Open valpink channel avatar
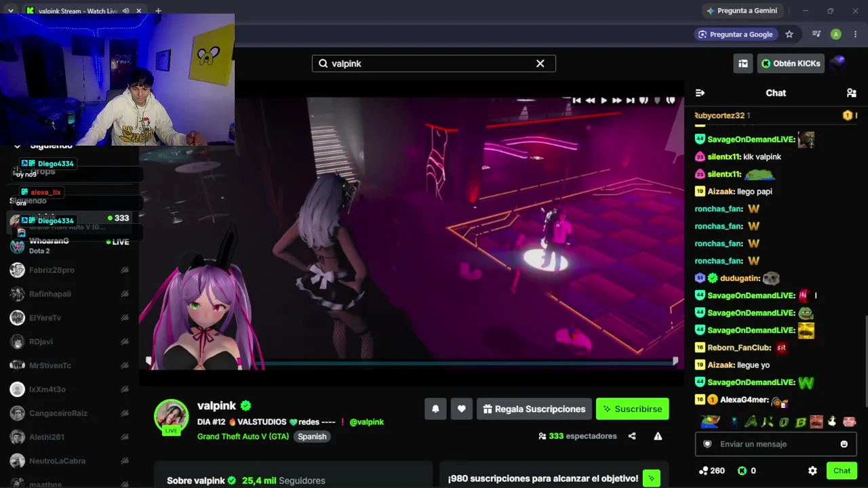The width and height of the screenshot is (868, 488). [172, 416]
